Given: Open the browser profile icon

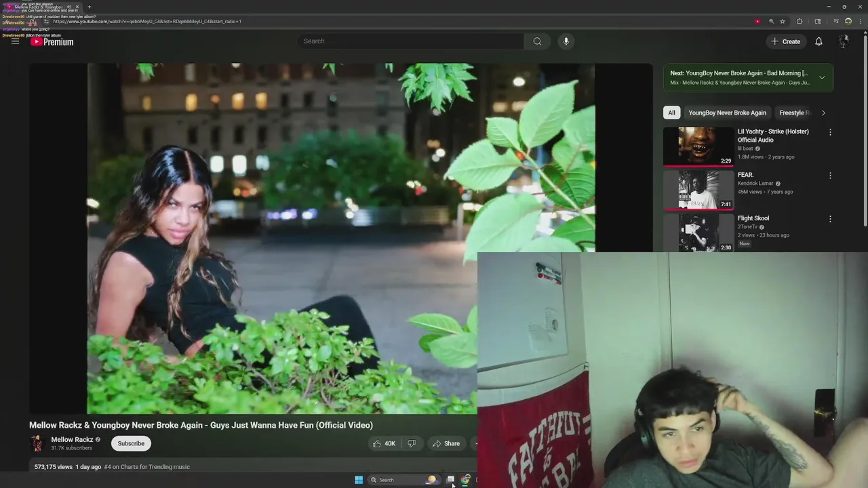Looking at the screenshot, I should (848, 21).
